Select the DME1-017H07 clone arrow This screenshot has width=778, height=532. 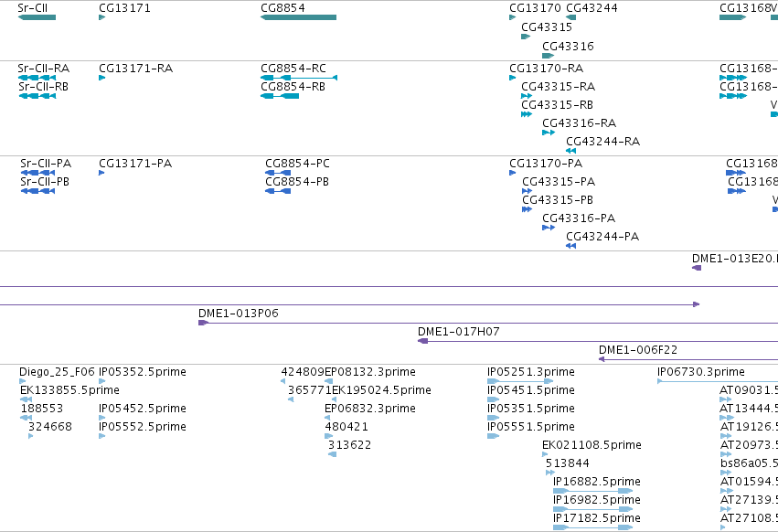point(422,341)
